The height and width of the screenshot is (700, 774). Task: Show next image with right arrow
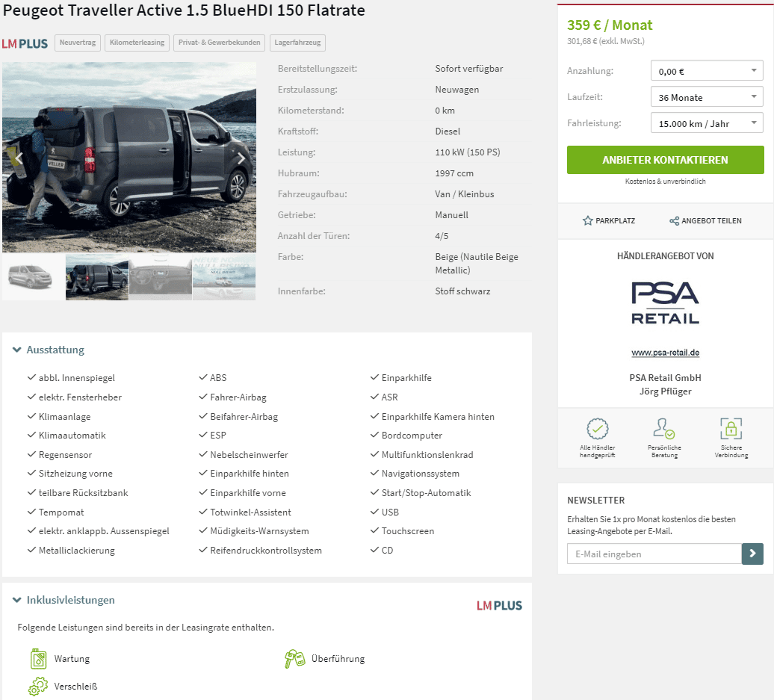pyautogui.click(x=241, y=158)
